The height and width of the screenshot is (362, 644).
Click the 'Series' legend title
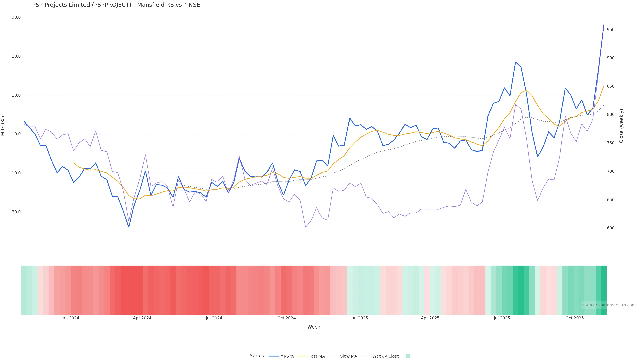[x=257, y=356]
